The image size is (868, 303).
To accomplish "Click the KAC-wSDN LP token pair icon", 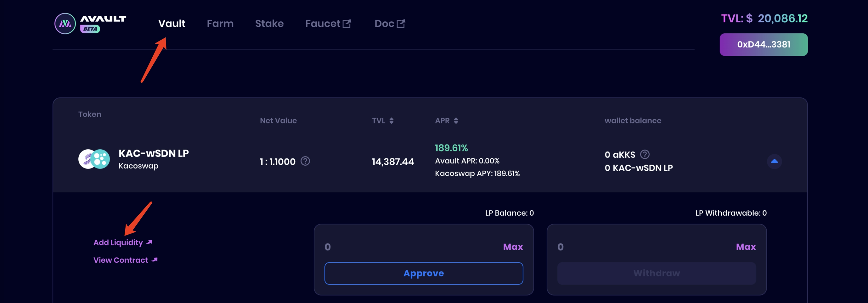I will point(94,159).
